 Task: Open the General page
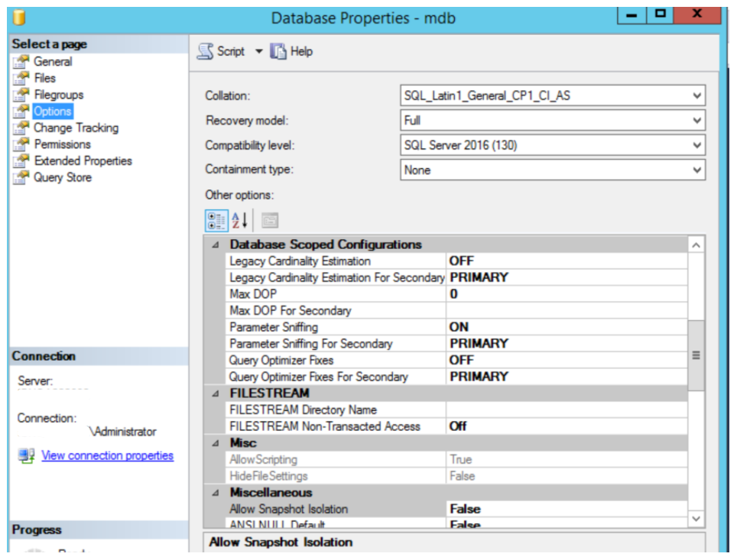pyautogui.click(x=53, y=62)
